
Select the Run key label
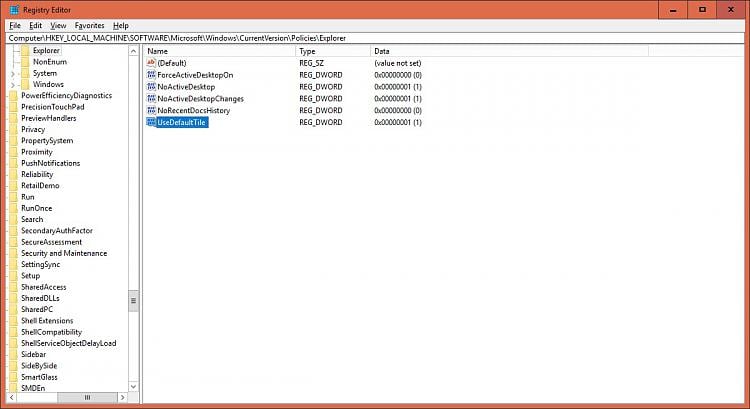point(28,197)
